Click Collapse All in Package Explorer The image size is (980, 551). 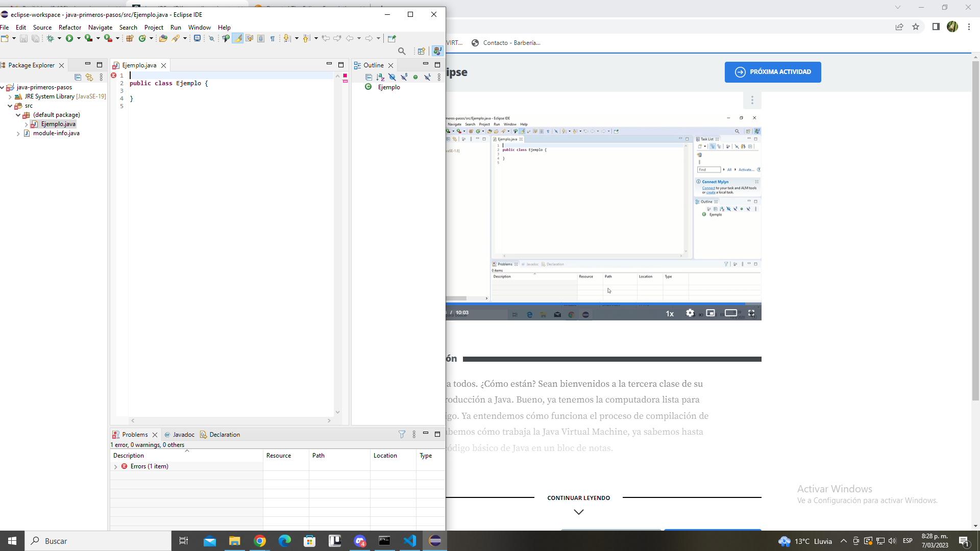pos(78,77)
